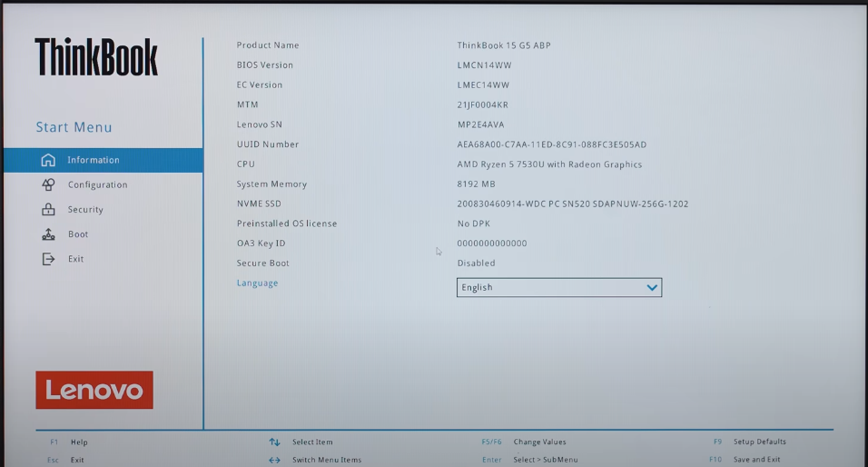Open the Information menu
Viewport: 868px width, 467px height.
104,160
